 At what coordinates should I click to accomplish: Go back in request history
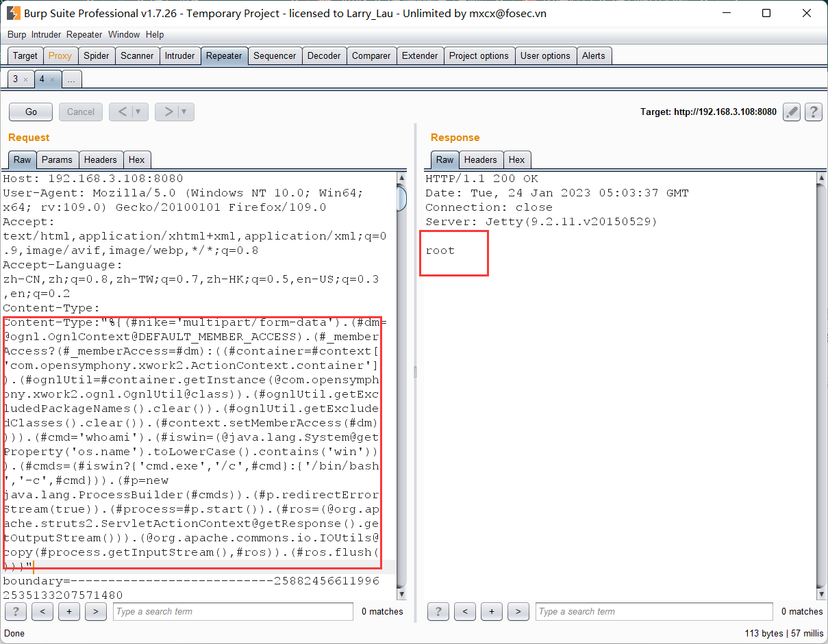tap(121, 112)
